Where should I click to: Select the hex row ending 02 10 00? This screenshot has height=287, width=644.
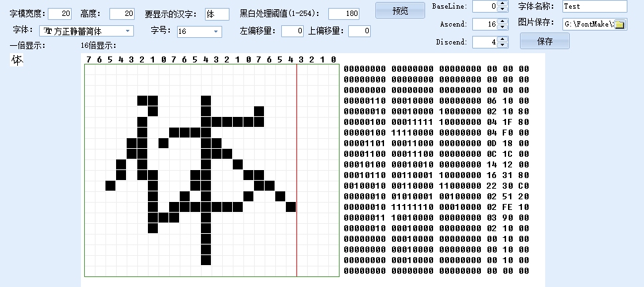pos(436,228)
